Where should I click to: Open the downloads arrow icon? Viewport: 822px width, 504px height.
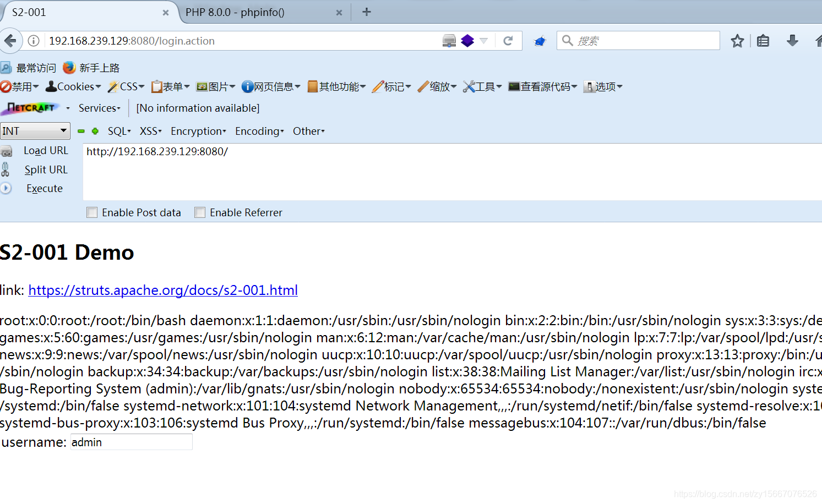tap(792, 40)
